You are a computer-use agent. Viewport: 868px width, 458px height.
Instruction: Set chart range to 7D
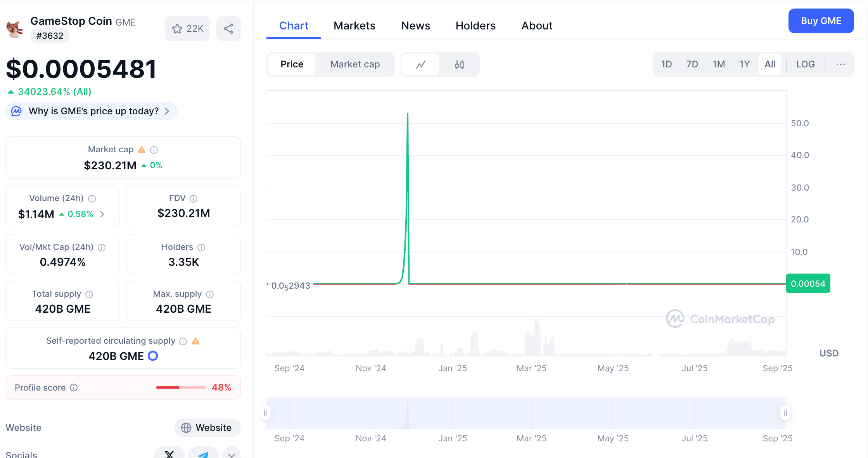(x=692, y=64)
